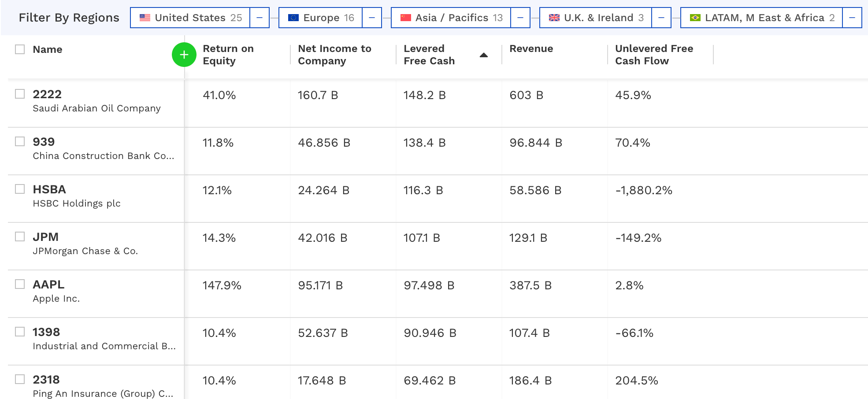
Task: Open ticker 1398 link
Action: [x=46, y=332]
